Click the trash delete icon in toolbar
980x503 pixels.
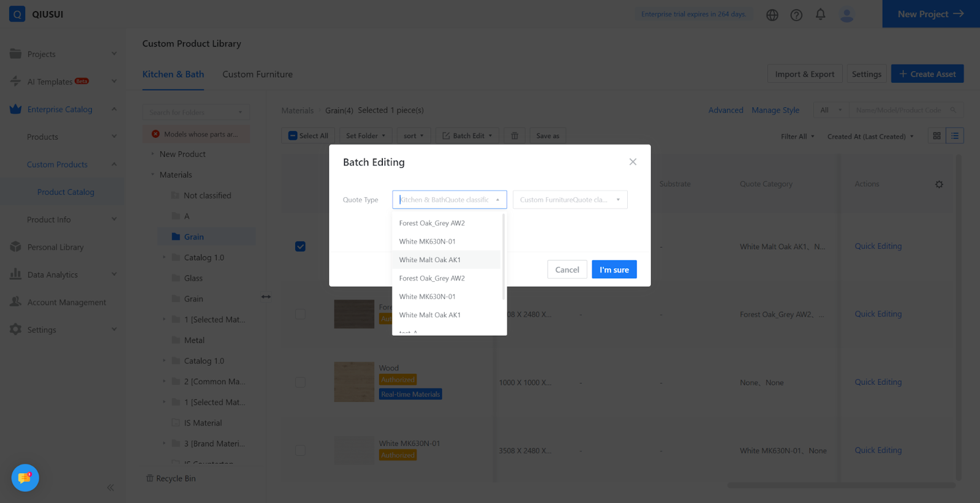pos(514,136)
